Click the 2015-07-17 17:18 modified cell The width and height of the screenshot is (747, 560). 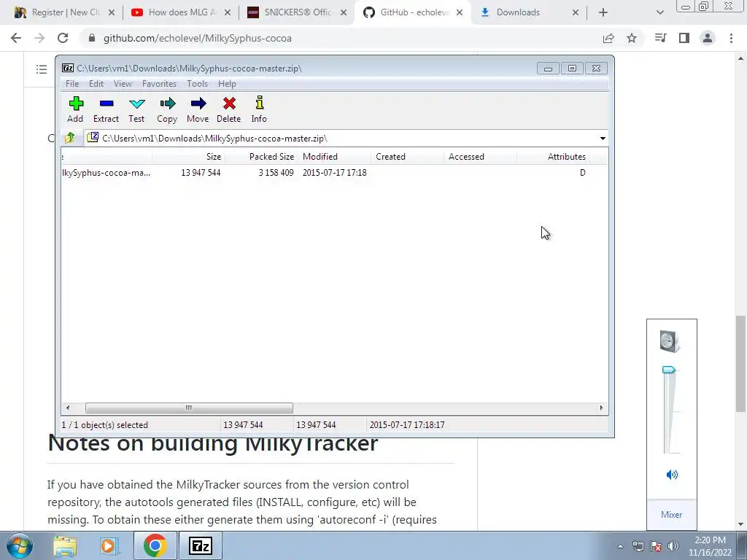334,173
